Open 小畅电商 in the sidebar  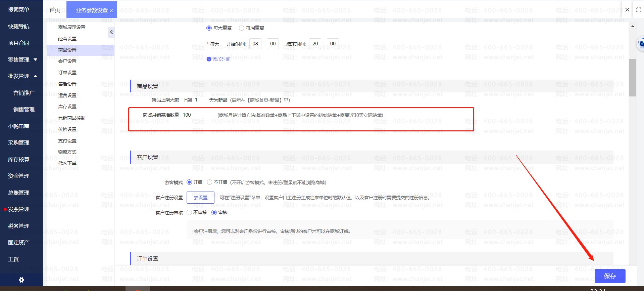point(19,126)
